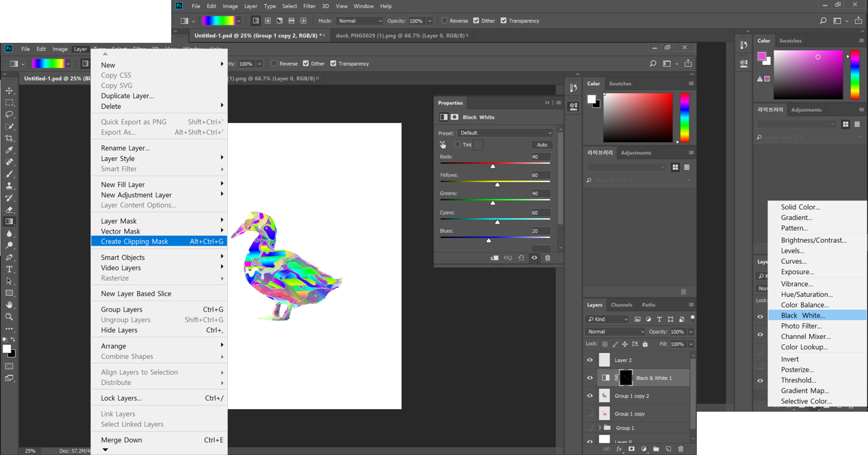Enable the Tint checkbox
Viewport: 868px width, 455px height.
click(457, 145)
